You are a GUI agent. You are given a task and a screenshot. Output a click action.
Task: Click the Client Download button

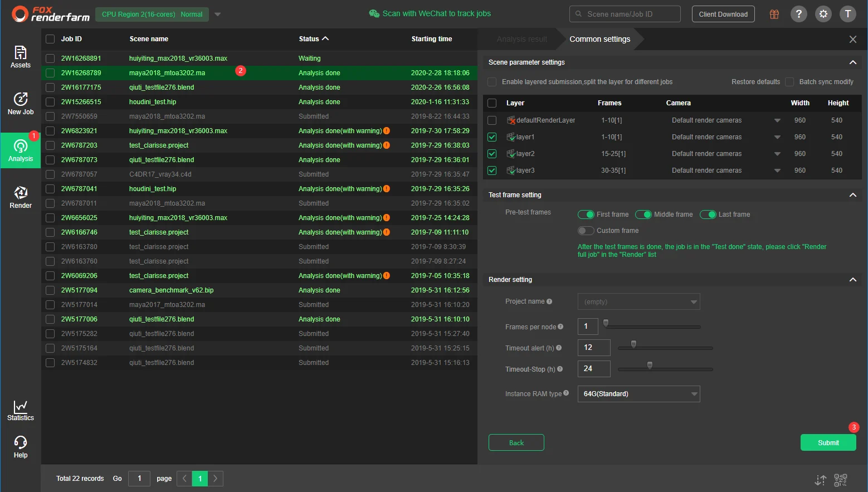click(723, 14)
